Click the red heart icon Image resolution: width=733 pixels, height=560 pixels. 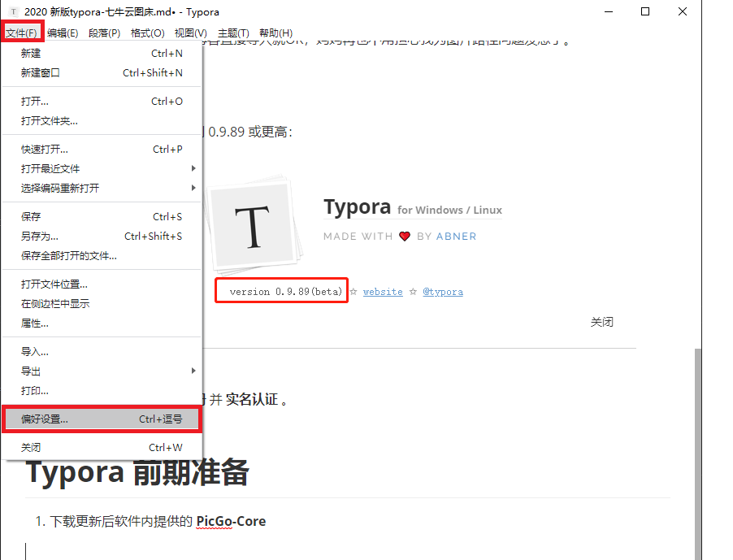[x=405, y=237]
